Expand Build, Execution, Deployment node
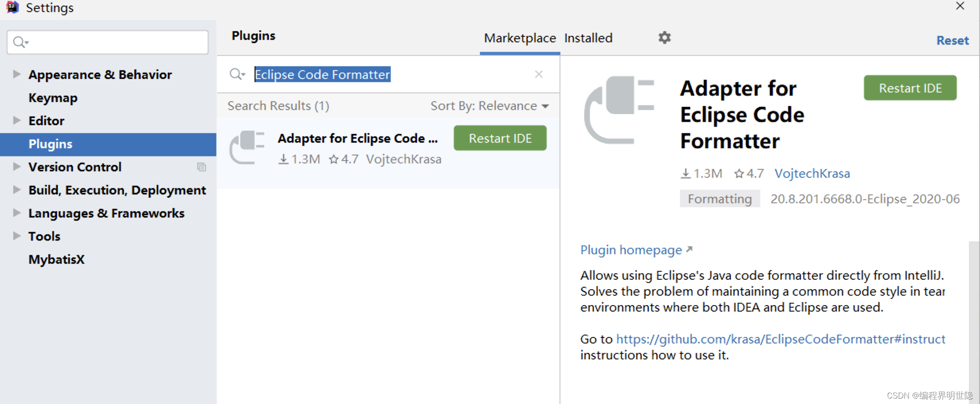 coord(17,190)
